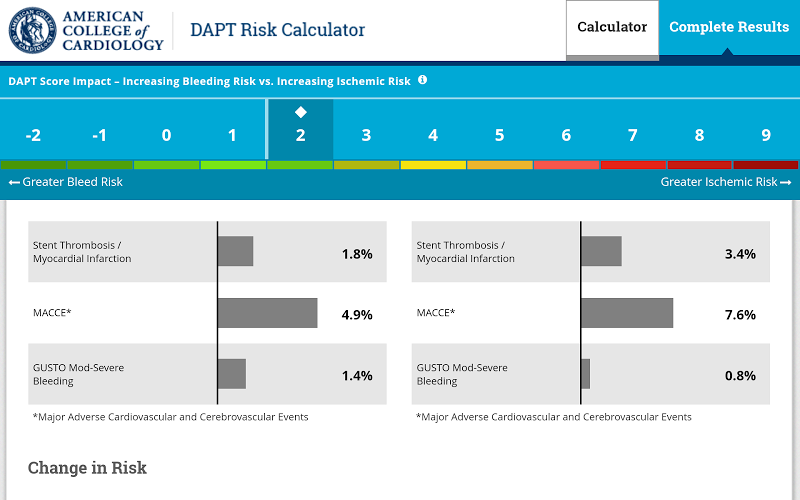The width and height of the screenshot is (800, 500).
Task: Pick score 5 on the risk scale
Action: pyautogui.click(x=499, y=135)
